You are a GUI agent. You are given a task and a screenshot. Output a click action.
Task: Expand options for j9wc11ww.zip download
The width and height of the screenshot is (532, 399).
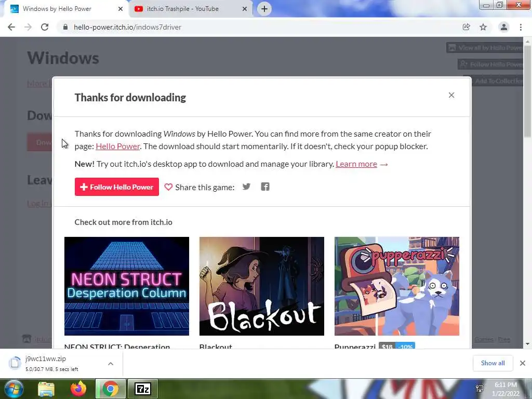point(111,363)
